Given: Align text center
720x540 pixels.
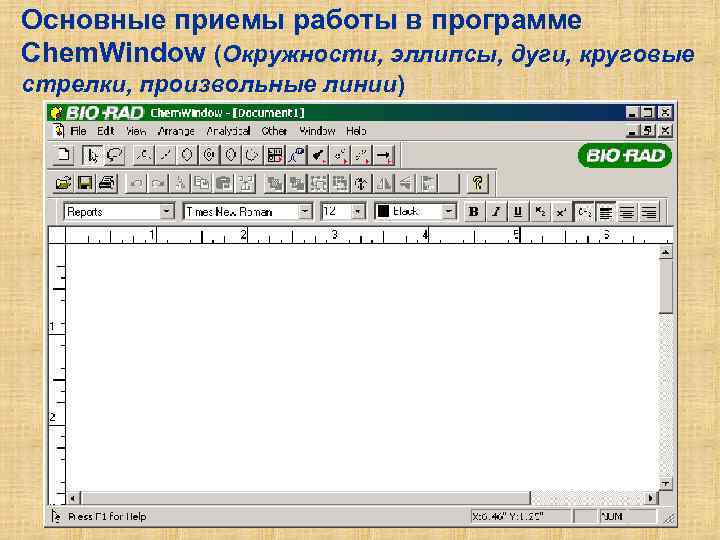Looking at the screenshot, I should pyautogui.click(x=627, y=212).
